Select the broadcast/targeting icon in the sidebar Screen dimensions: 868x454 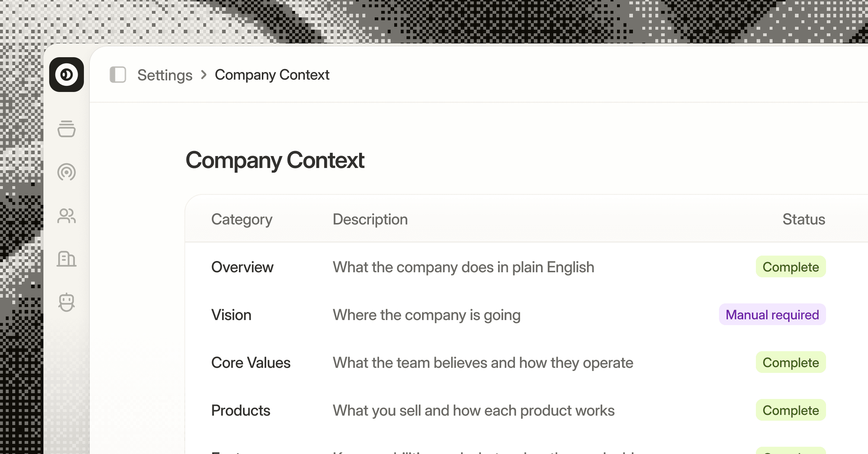[x=66, y=173]
